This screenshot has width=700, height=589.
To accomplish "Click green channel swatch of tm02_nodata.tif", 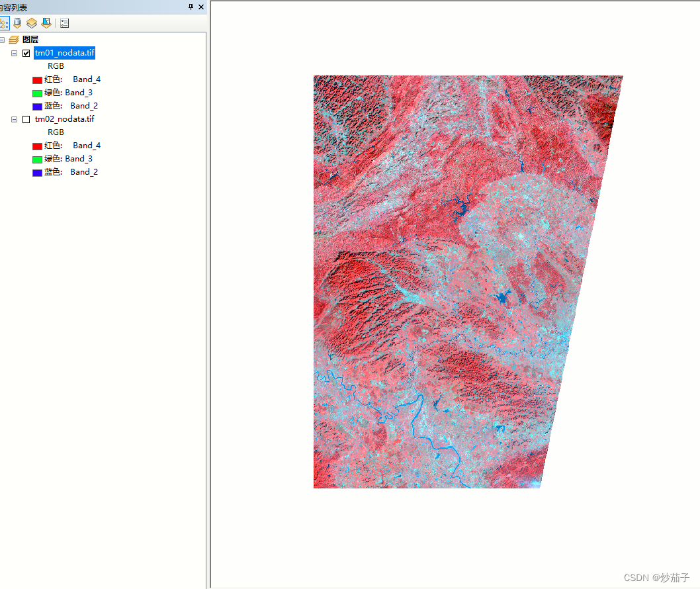I will pyautogui.click(x=38, y=159).
